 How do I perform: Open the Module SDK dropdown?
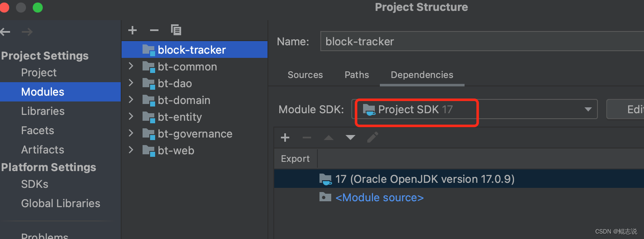(474, 109)
